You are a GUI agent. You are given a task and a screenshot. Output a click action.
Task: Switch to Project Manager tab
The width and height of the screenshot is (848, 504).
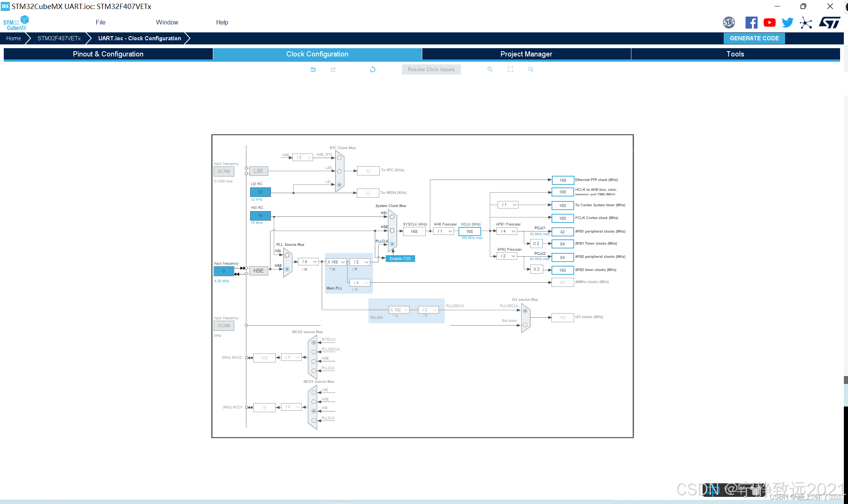(526, 54)
